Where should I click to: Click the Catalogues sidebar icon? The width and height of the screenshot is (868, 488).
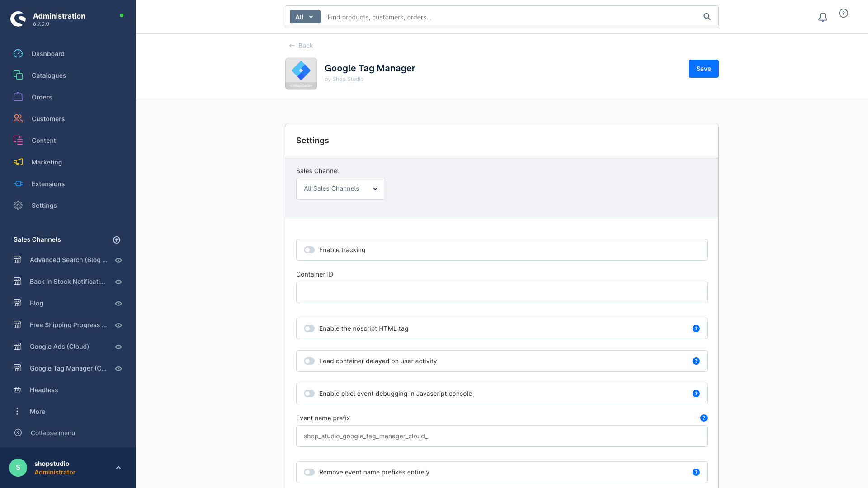18,75
